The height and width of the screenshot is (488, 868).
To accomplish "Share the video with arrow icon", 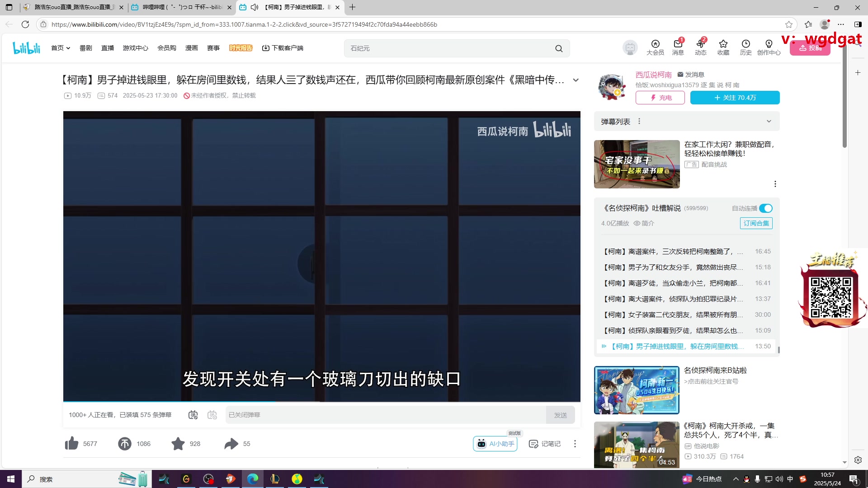I will pyautogui.click(x=231, y=444).
